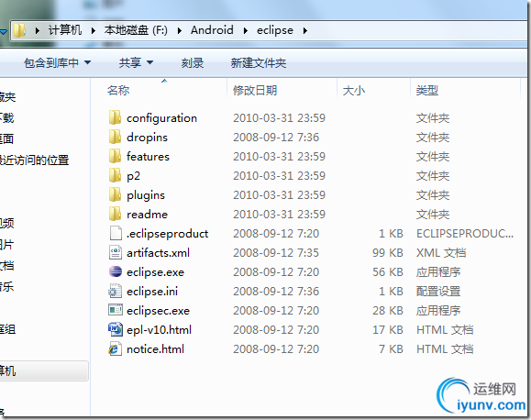Select the configuration folder icon
The height and width of the screenshot is (420, 531).
tap(116, 118)
